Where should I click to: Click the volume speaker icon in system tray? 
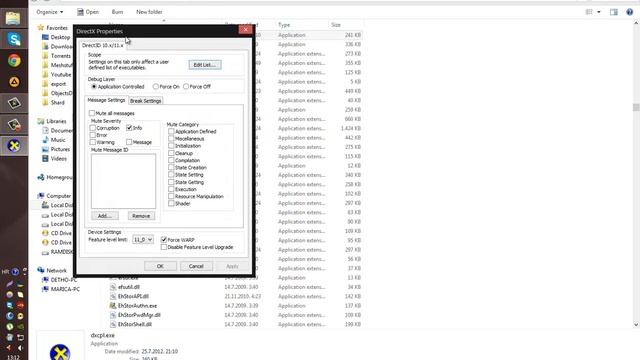[20, 348]
